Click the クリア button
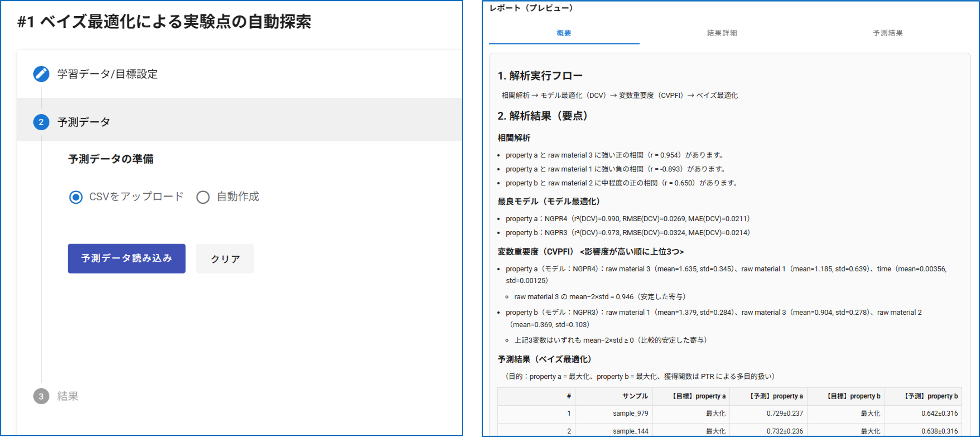The width and height of the screenshot is (980, 437). (225, 259)
